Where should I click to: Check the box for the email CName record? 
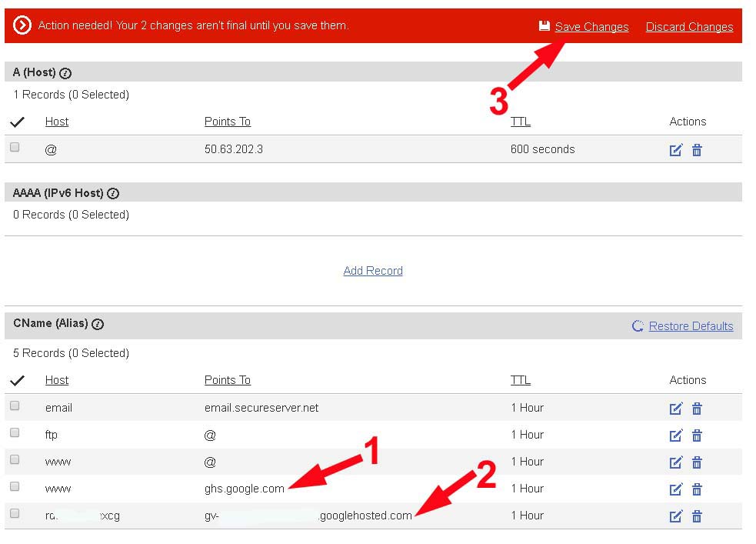pyautogui.click(x=15, y=406)
